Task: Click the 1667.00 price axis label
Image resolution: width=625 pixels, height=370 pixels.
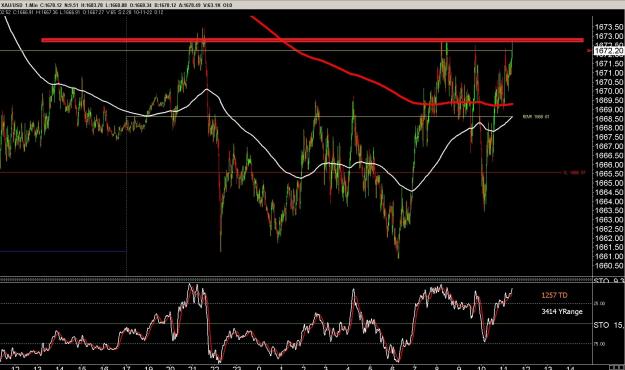Action: [x=609, y=146]
